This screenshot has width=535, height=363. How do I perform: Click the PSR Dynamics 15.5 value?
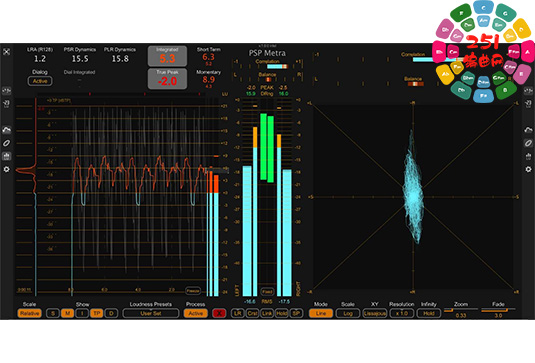80,59
